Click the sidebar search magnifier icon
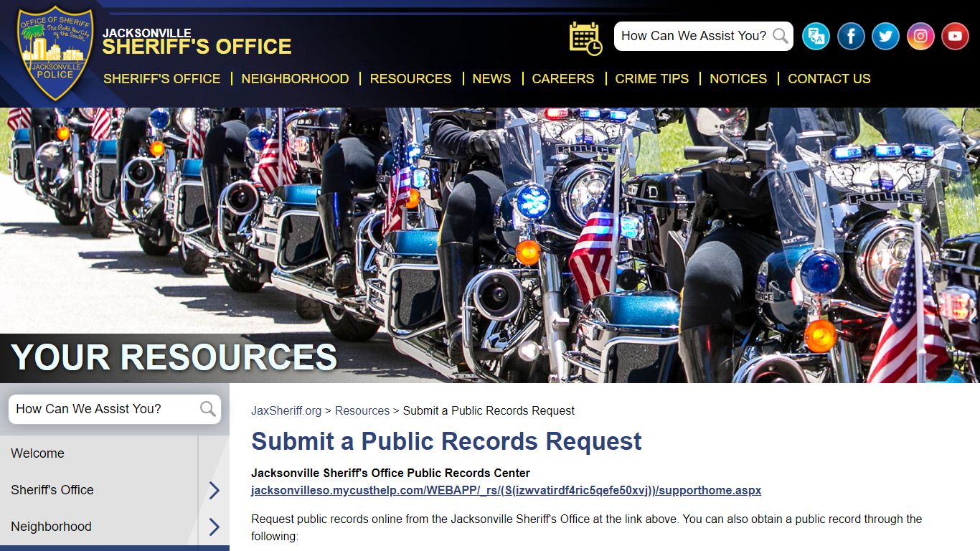 [208, 409]
